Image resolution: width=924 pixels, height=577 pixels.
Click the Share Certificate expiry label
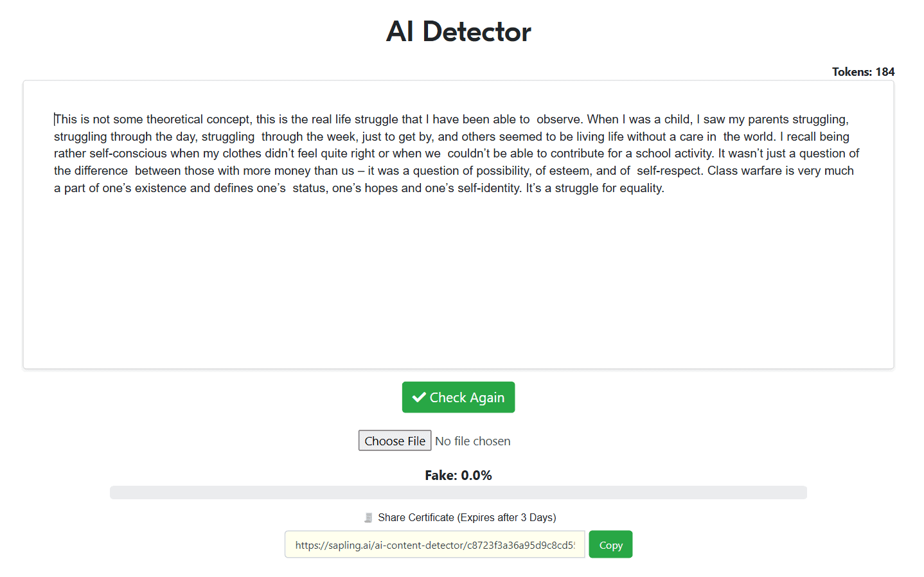click(x=466, y=518)
